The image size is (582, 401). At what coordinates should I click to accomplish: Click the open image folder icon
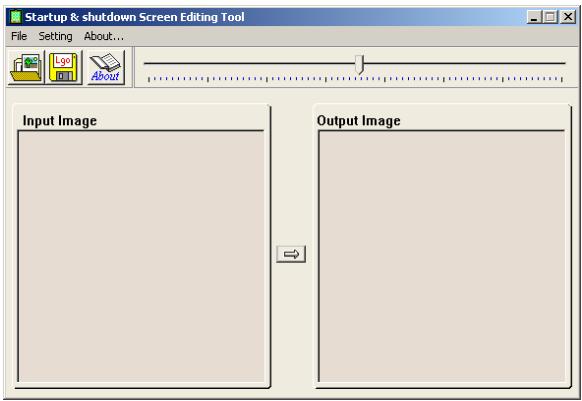coord(26,67)
